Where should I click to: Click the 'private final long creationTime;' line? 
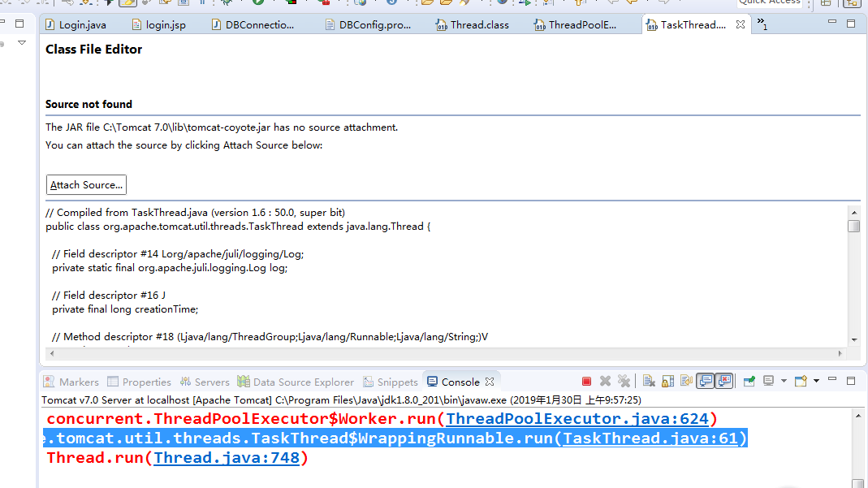[125, 309]
